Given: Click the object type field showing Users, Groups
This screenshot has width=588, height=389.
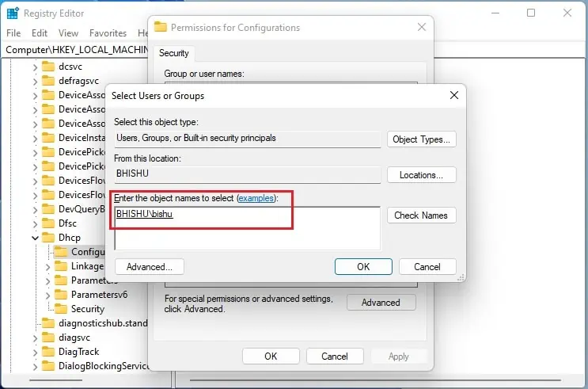Looking at the screenshot, I should coord(248,139).
